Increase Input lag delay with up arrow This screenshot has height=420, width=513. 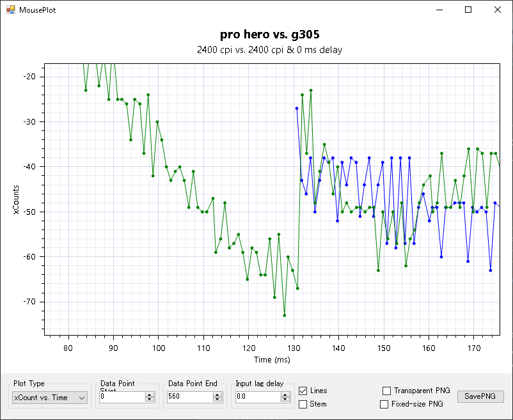coord(285,394)
